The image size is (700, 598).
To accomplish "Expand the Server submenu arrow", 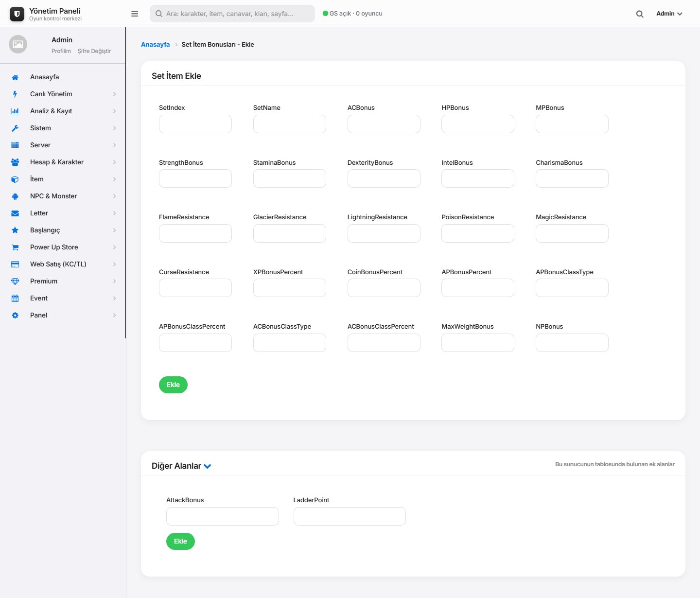I will point(115,145).
